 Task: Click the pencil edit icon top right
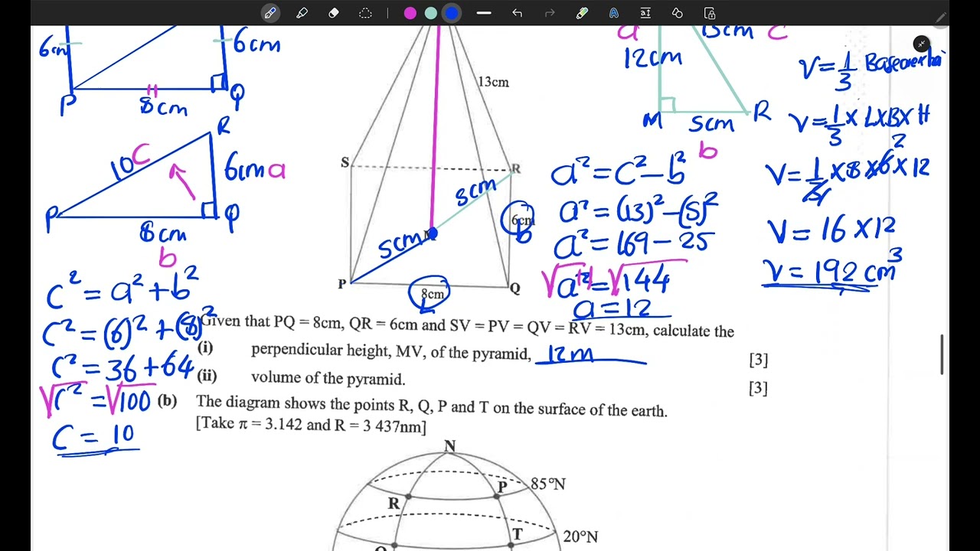click(x=941, y=18)
